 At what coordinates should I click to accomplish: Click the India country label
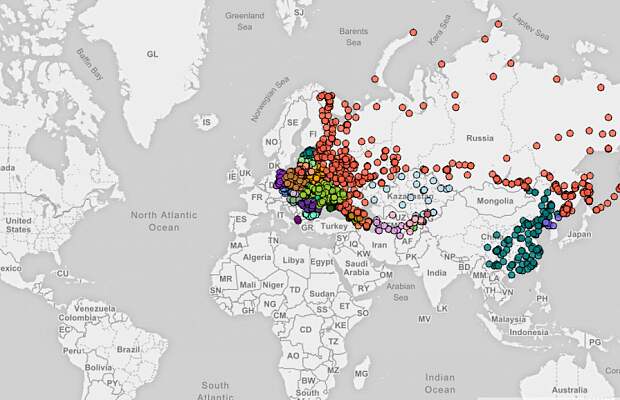pyautogui.click(x=437, y=273)
